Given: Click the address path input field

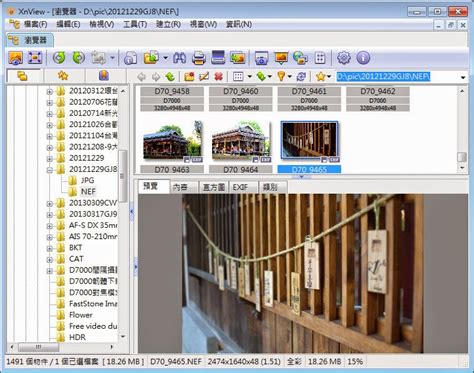Looking at the screenshot, I should coord(397,77).
